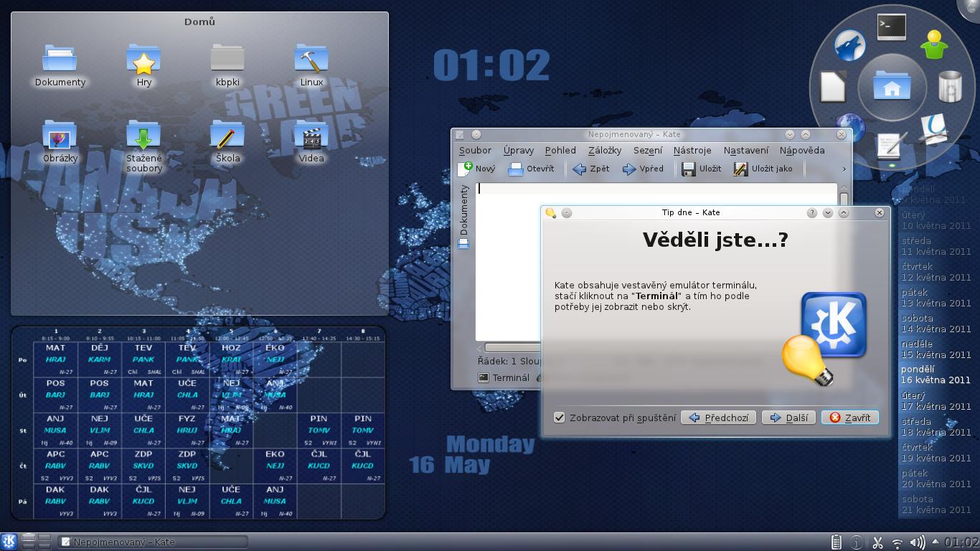Image resolution: width=980 pixels, height=551 pixels.
Task: Open home folder in launcher center
Action: (892, 87)
